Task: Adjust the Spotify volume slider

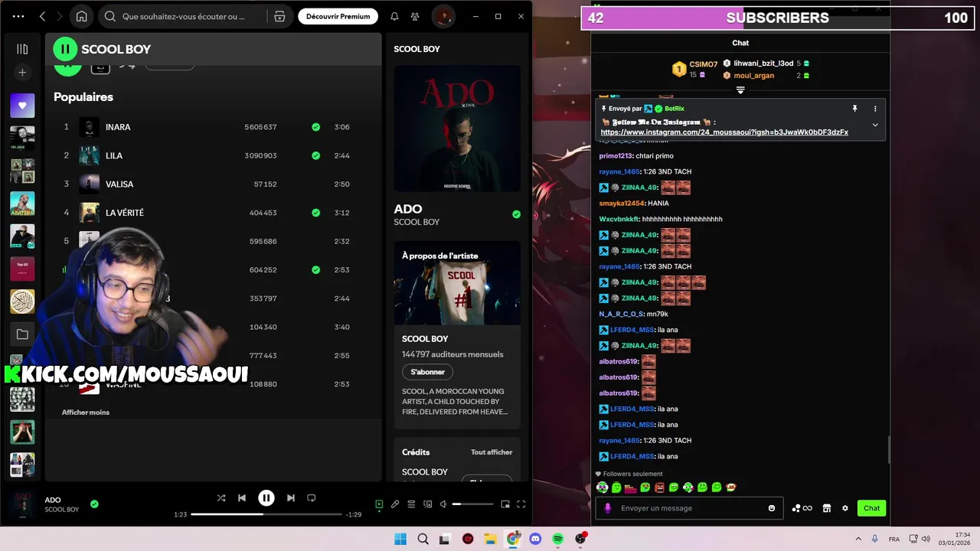Action: [473, 504]
